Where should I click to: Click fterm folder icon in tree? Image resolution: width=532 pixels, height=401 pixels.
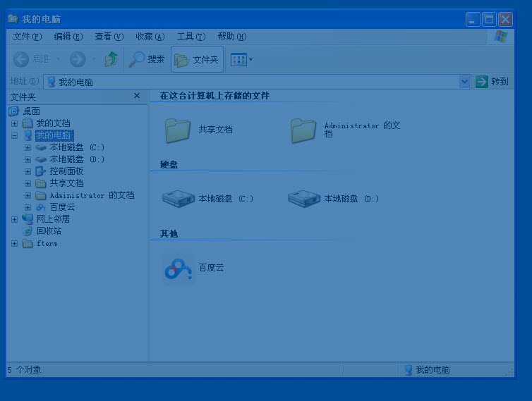[27, 243]
